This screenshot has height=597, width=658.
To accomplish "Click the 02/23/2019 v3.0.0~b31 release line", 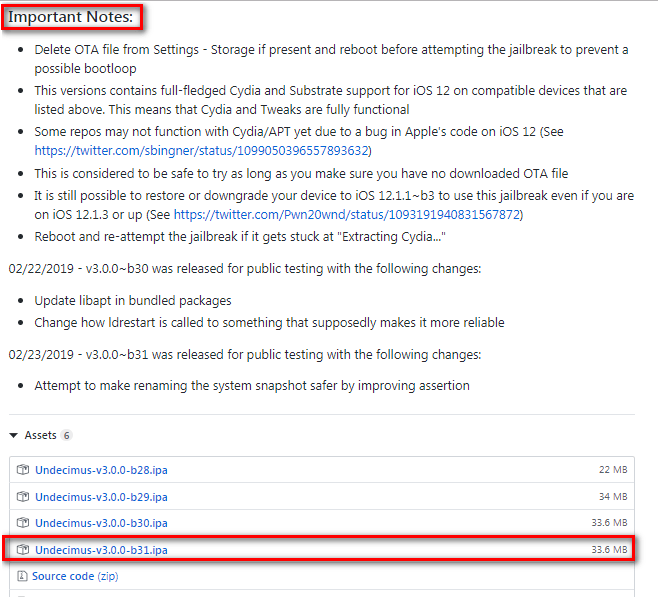I will click(x=245, y=355).
